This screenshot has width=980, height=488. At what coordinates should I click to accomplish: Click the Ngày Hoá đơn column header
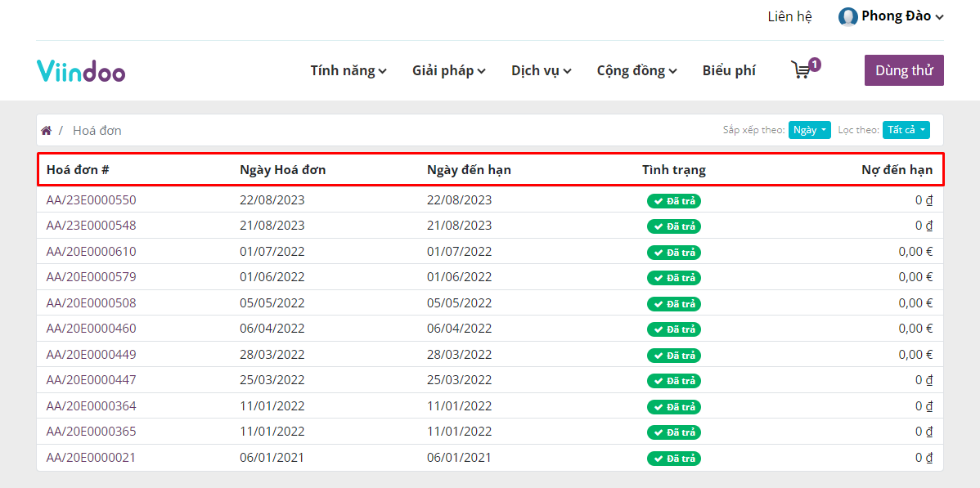(282, 169)
